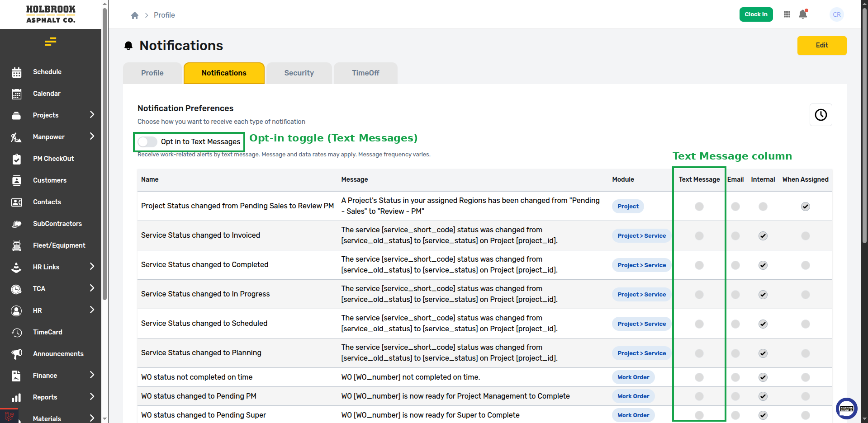Open the Schedule sidebar icon

click(17, 72)
